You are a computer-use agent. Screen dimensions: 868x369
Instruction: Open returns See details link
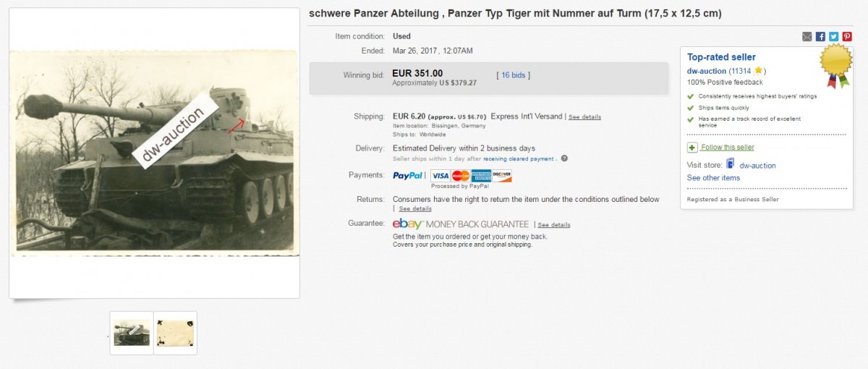[415, 209]
